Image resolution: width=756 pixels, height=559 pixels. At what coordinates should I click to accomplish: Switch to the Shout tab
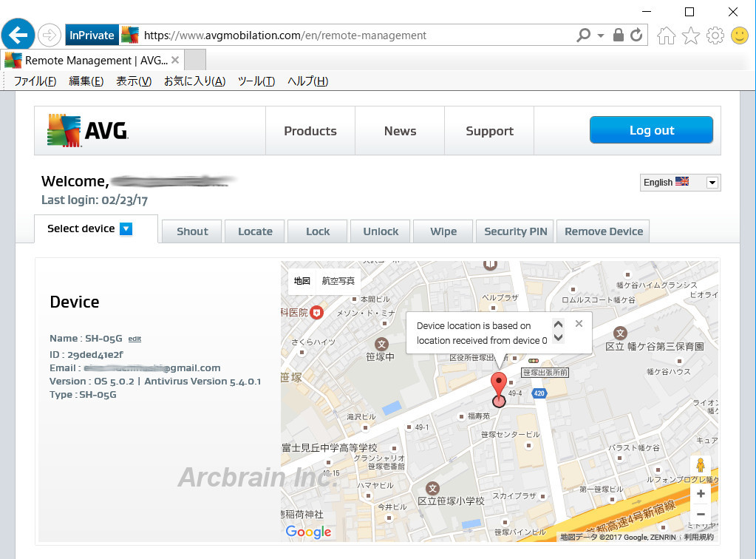pos(192,231)
